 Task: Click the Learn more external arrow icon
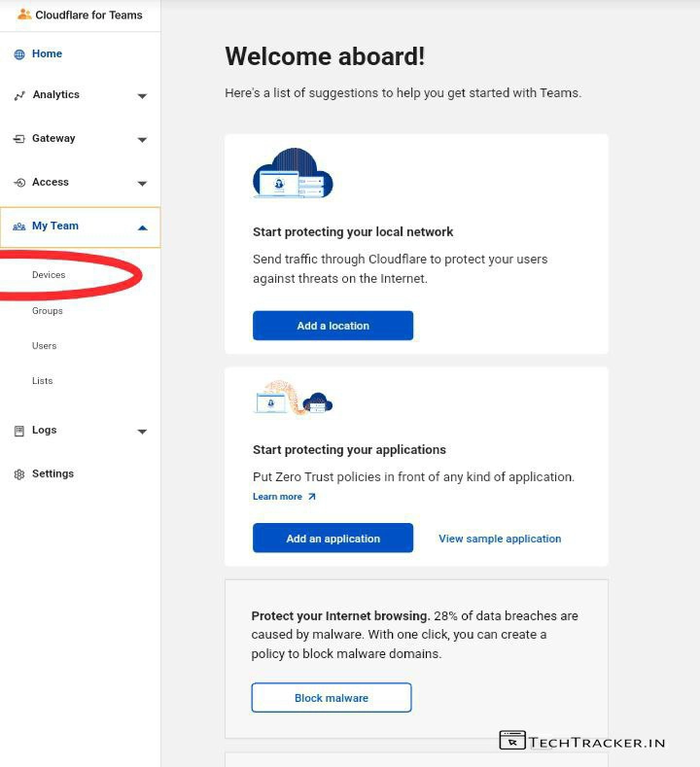(x=311, y=497)
